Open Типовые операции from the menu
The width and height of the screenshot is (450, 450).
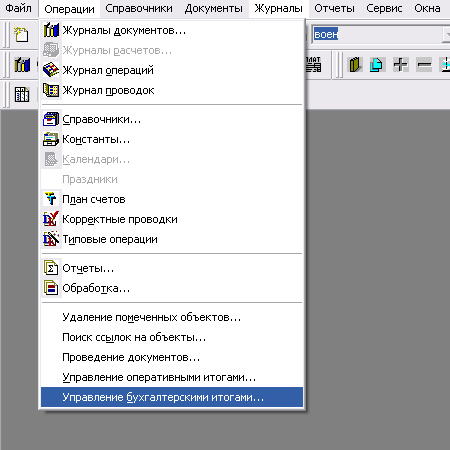(172, 239)
